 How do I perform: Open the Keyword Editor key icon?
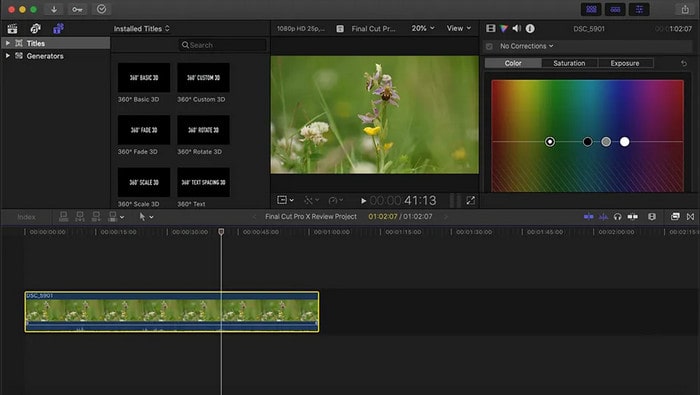(77, 9)
